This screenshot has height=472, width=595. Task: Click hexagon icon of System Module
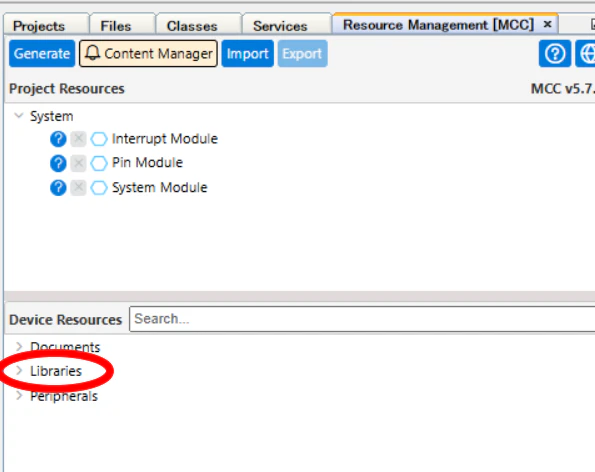click(x=99, y=188)
